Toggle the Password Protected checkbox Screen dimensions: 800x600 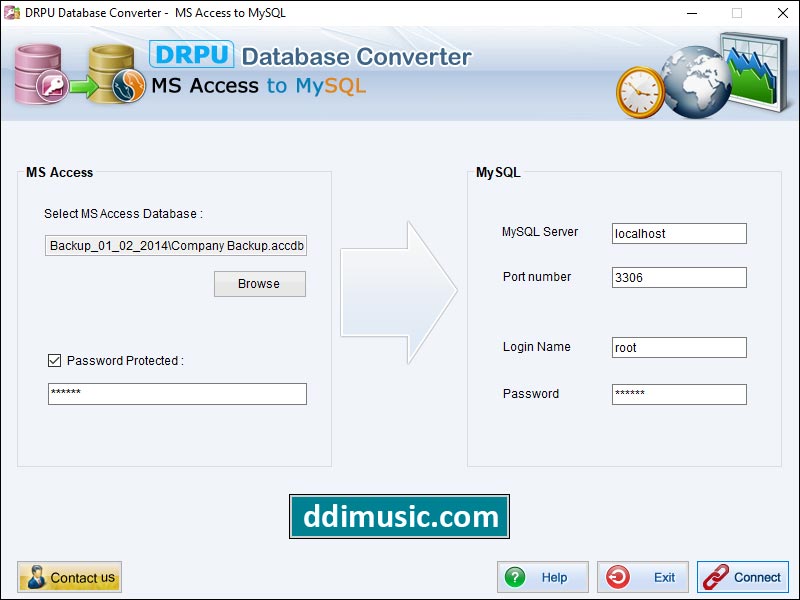coord(53,361)
